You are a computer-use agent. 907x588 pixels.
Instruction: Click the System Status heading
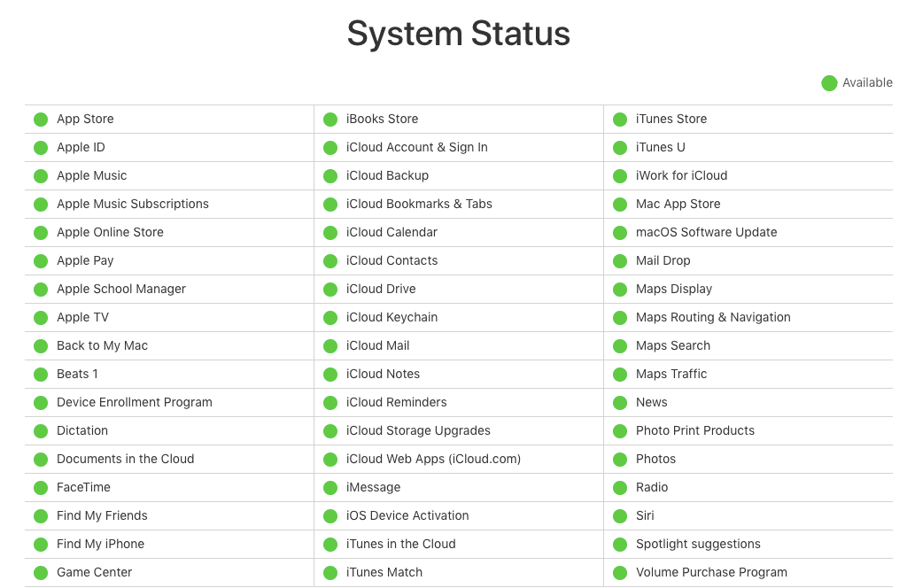[x=459, y=34]
